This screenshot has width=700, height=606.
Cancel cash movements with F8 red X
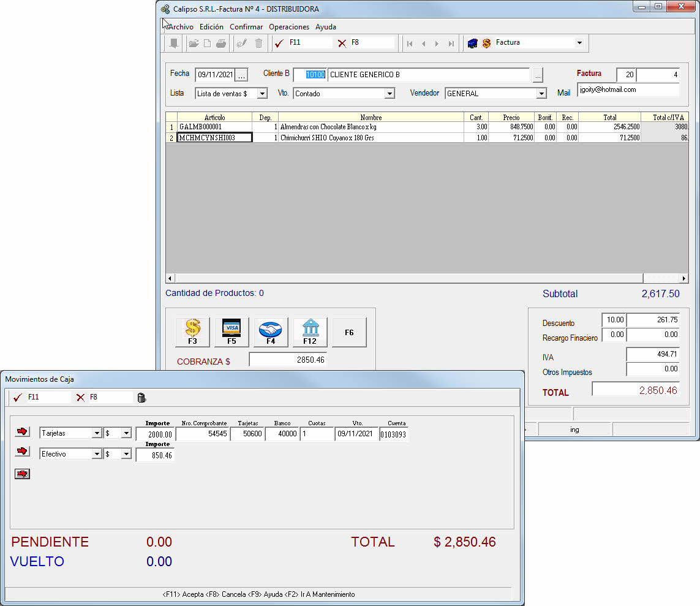click(x=80, y=398)
